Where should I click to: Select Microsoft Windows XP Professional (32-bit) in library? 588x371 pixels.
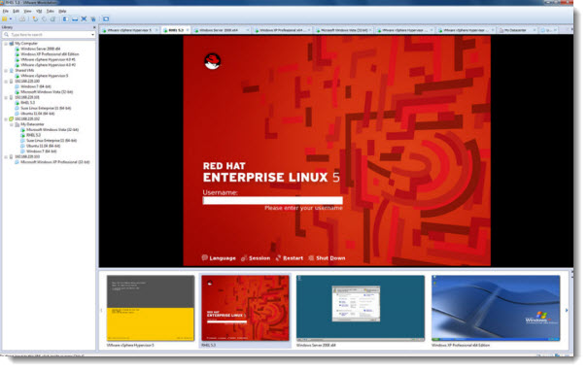[x=55, y=162]
